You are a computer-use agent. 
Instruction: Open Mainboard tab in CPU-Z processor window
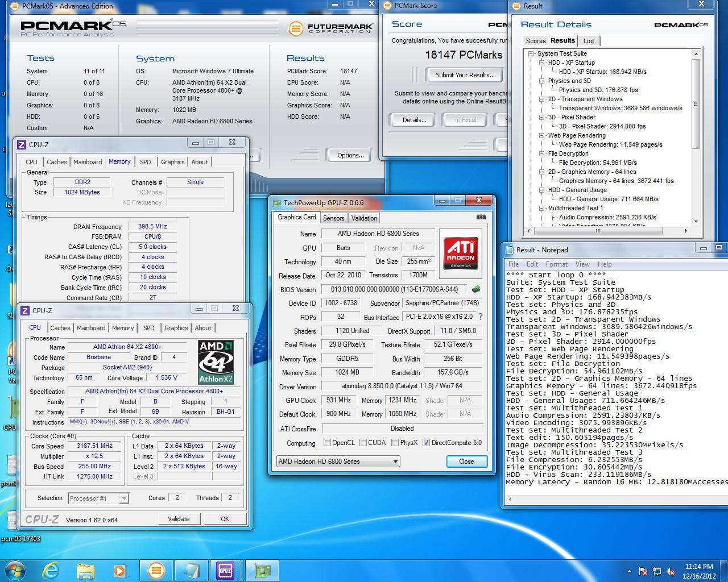tap(91, 328)
